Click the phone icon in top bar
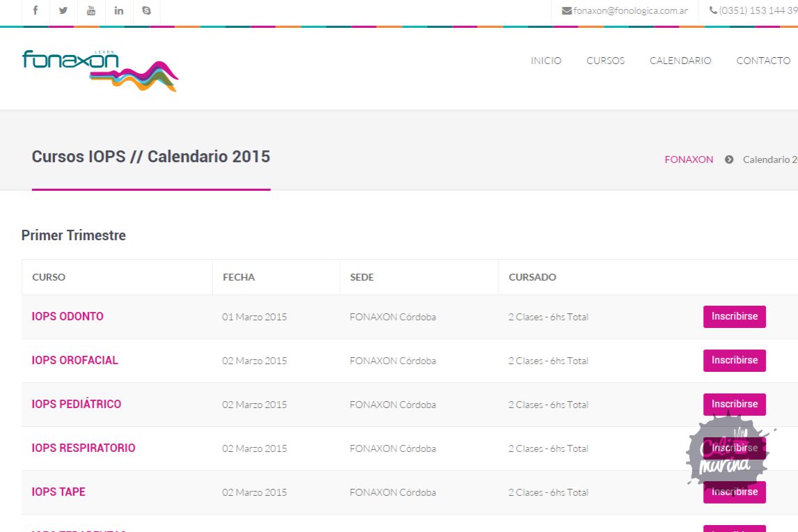 point(713,11)
